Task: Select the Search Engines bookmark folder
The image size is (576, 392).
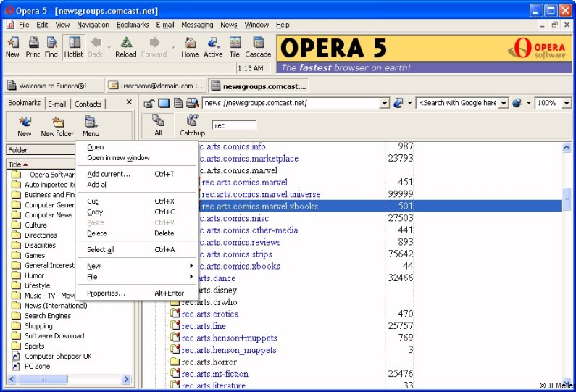Action: [x=47, y=316]
